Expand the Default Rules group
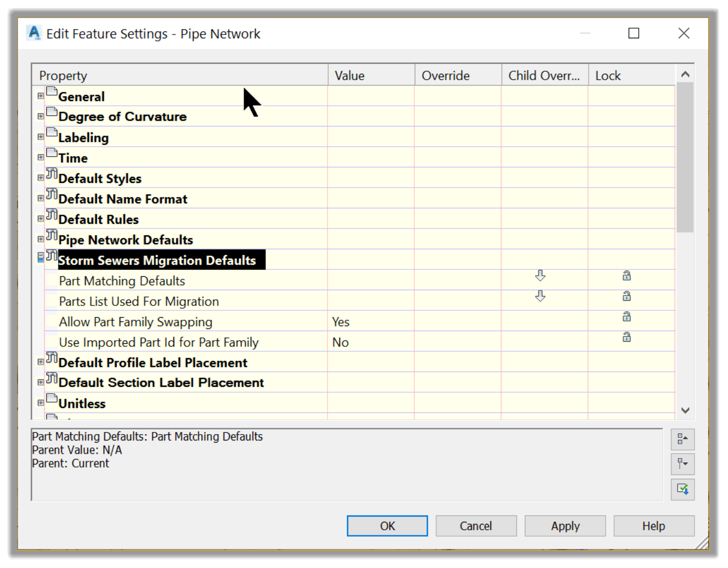This screenshot has width=728, height=568. [41, 219]
